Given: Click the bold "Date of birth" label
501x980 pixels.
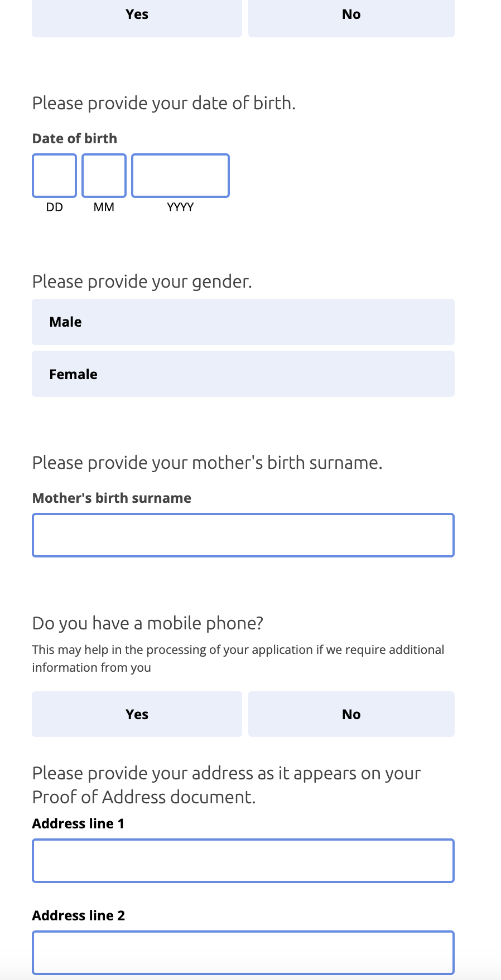Looking at the screenshot, I should pos(75,138).
